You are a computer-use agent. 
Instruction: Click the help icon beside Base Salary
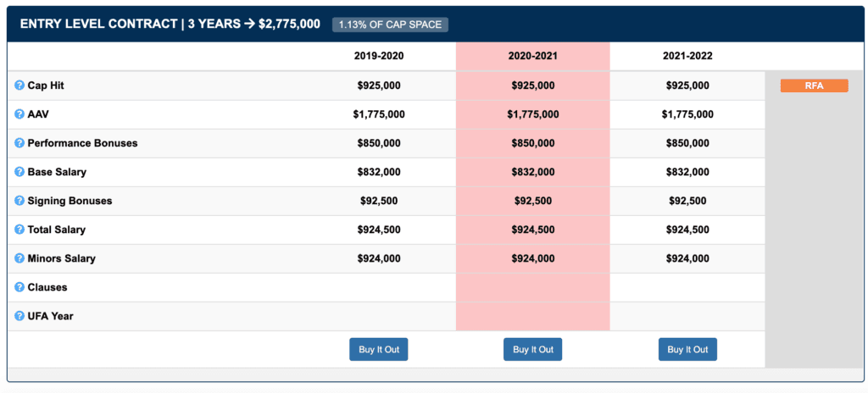point(19,172)
